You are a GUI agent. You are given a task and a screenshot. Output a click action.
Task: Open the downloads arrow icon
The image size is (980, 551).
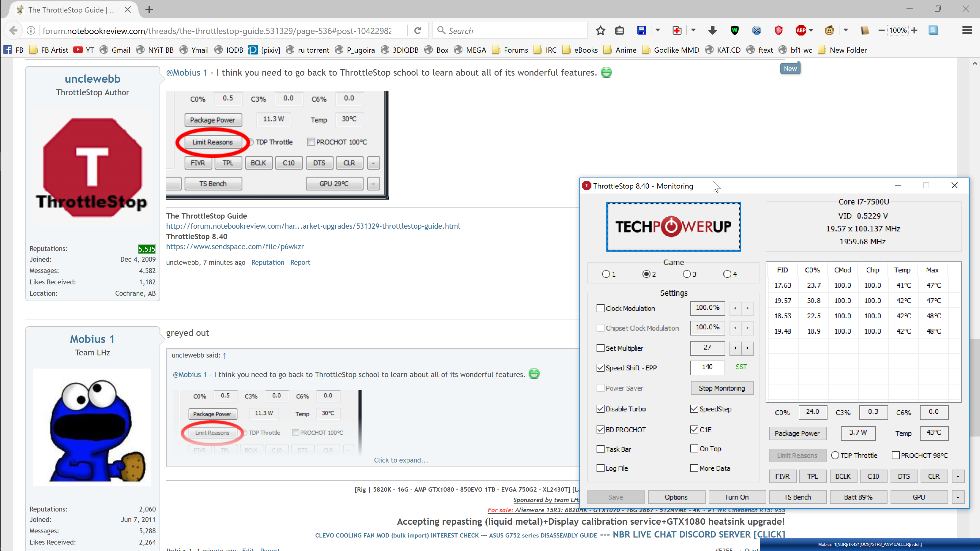coord(713,30)
